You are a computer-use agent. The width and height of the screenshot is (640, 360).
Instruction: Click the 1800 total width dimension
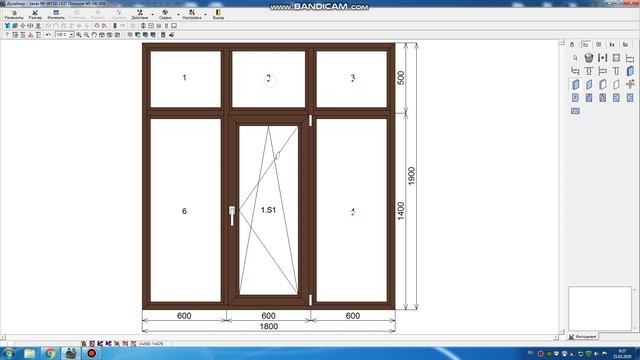(269, 327)
